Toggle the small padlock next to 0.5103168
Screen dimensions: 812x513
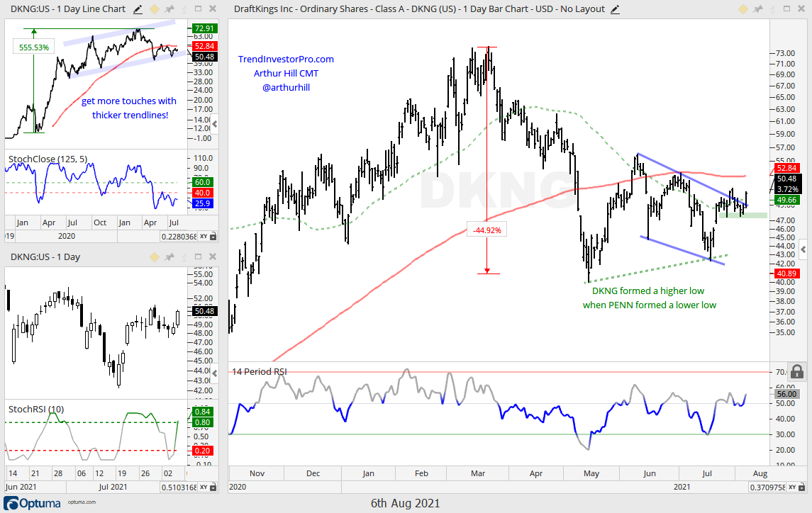(213, 487)
